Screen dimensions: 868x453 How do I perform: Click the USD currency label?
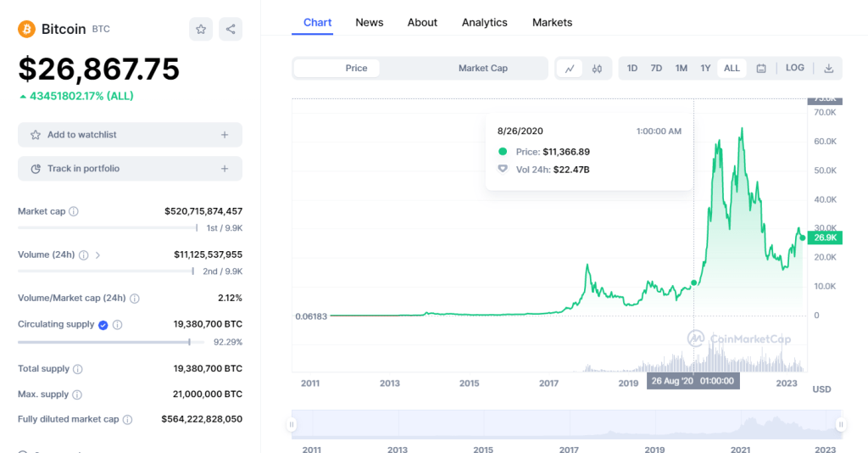(821, 389)
